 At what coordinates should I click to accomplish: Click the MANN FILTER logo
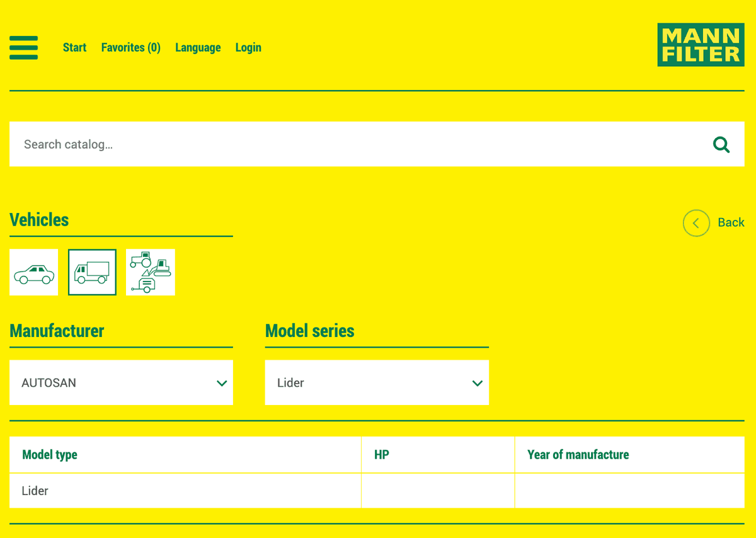tap(701, 45)
